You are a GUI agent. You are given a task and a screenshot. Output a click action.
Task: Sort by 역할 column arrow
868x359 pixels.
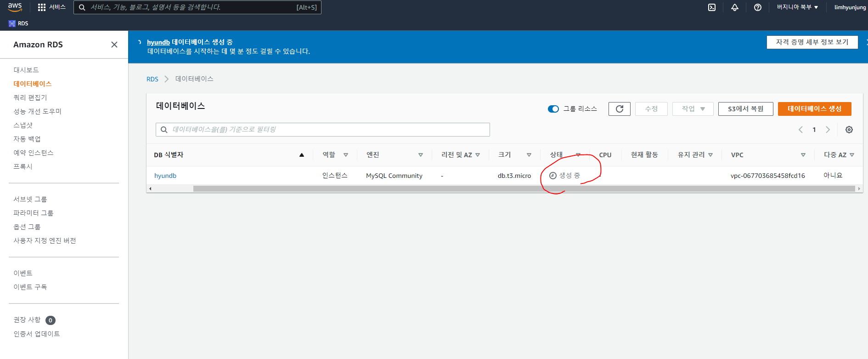346,155
